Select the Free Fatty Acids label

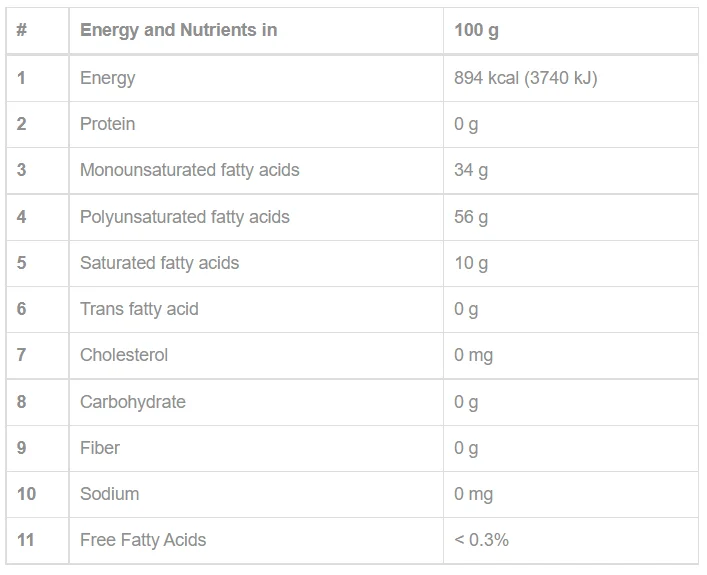pyautogui.click(x=143, y=540)
